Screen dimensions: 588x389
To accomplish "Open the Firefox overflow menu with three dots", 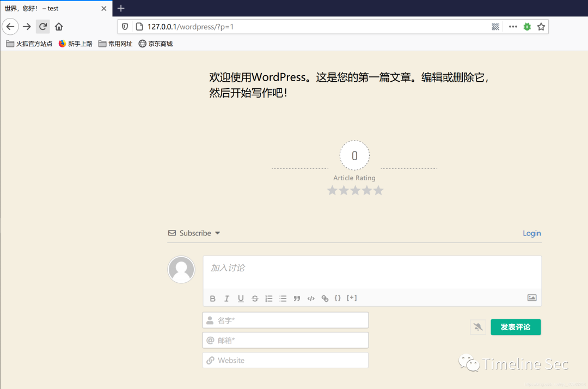I will pyautogui.click(x=512, y=26).
